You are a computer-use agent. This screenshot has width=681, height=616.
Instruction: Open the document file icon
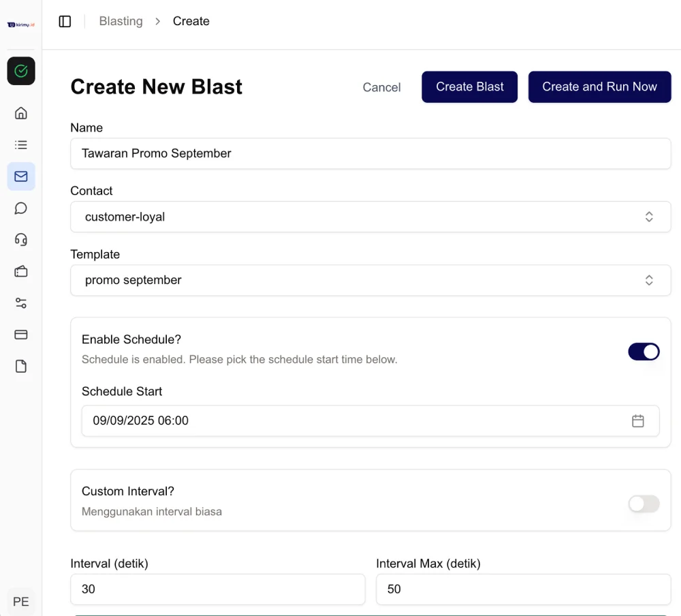coord(21,367)
